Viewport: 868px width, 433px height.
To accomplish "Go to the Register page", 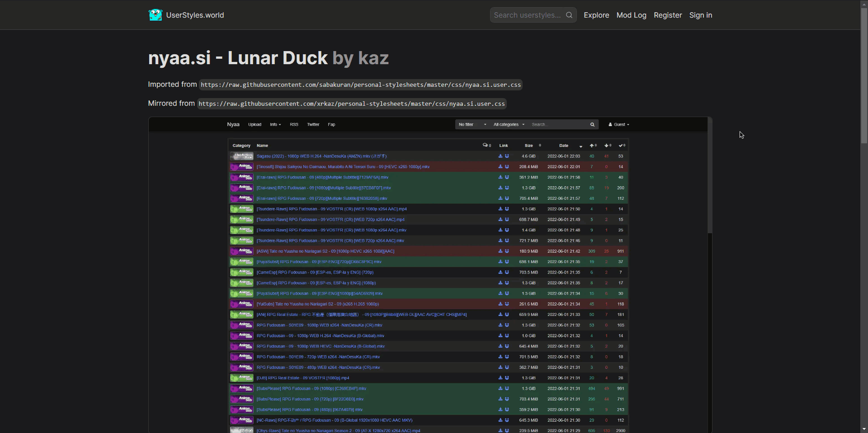I will [x=668, y=15].
